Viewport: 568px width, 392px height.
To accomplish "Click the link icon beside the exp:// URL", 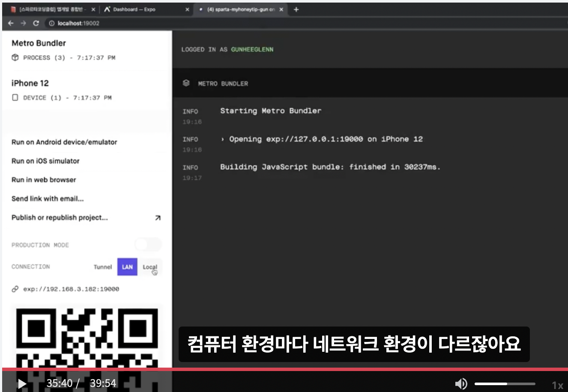I will point(15,289).
